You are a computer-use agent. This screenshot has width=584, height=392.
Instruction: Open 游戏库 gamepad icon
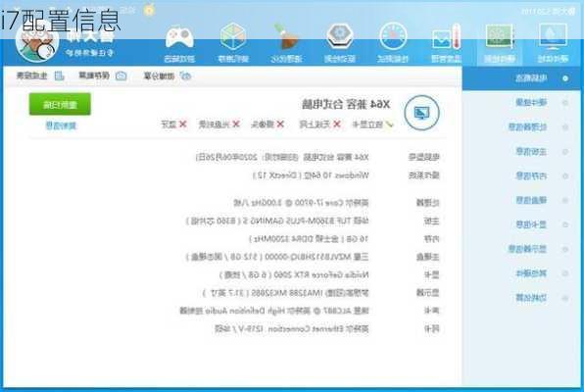coord(179,37)
